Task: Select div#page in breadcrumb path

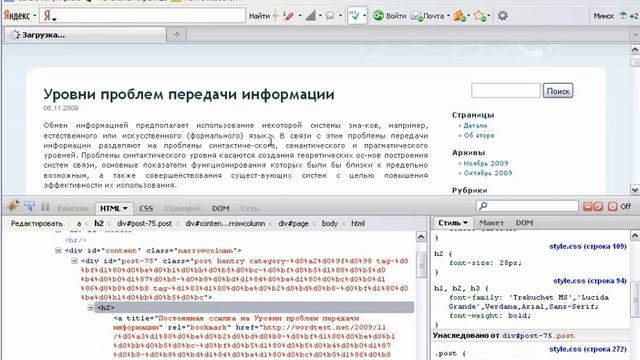Action: point(293,224)
